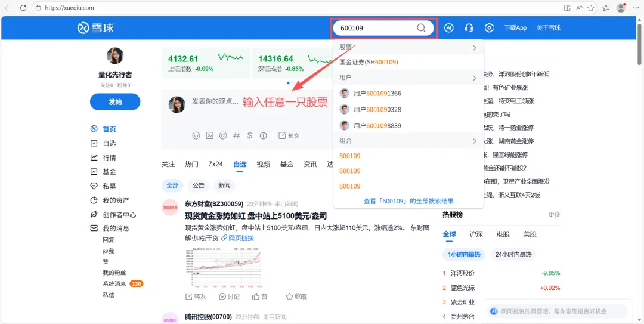644x324 pixels.
Task: Switch to the 视频 feed tab
Action: point(264,165)
